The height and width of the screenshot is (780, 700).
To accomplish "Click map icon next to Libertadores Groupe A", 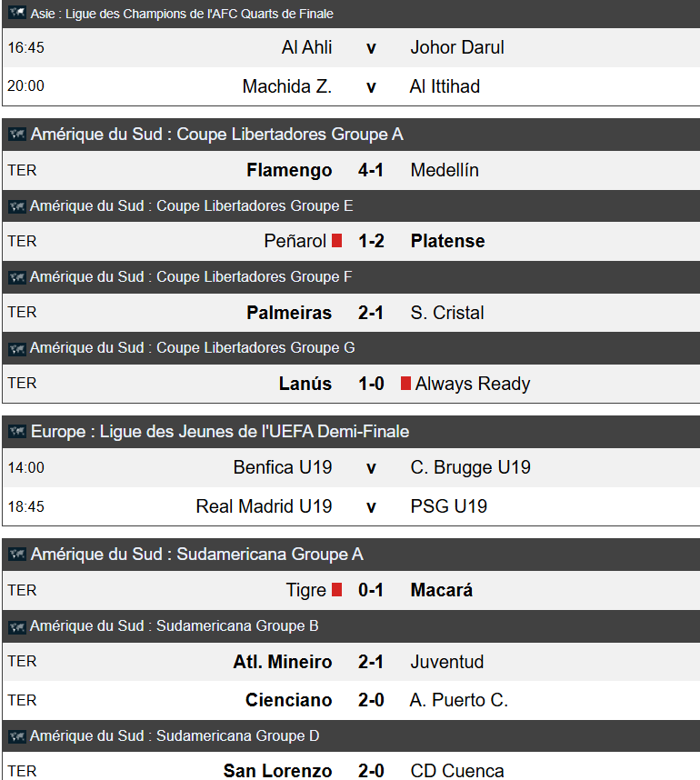I will coord(16,135).
